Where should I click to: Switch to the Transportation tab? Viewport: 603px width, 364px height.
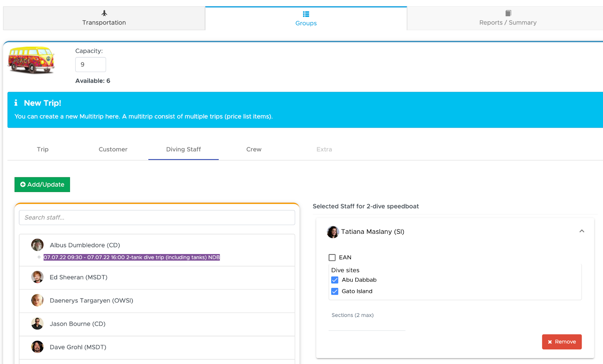click(x=104, y=18)
